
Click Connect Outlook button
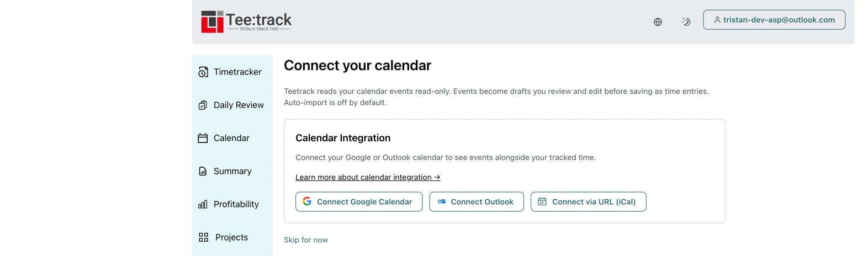(x=477, y=202)
